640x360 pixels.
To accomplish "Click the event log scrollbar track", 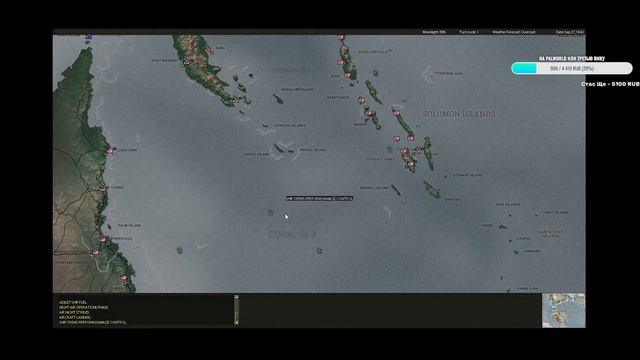I will pos(236,310).
